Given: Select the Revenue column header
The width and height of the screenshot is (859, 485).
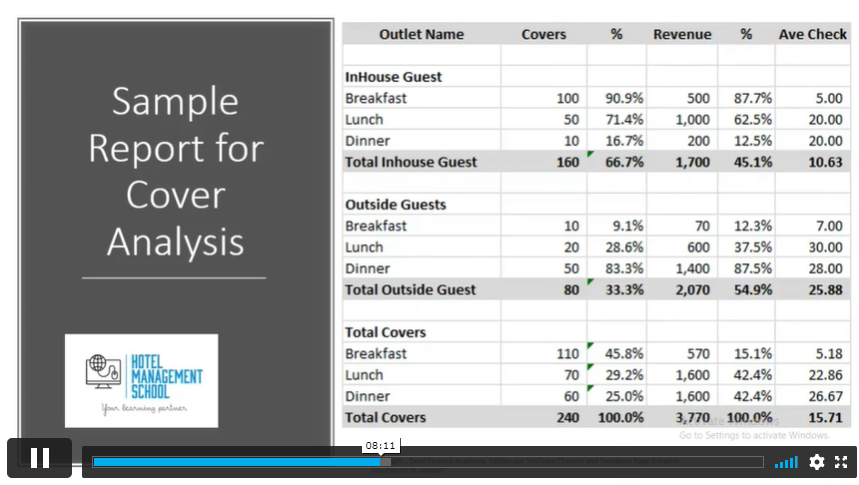Looking at the screenshot, I should 682,34.
